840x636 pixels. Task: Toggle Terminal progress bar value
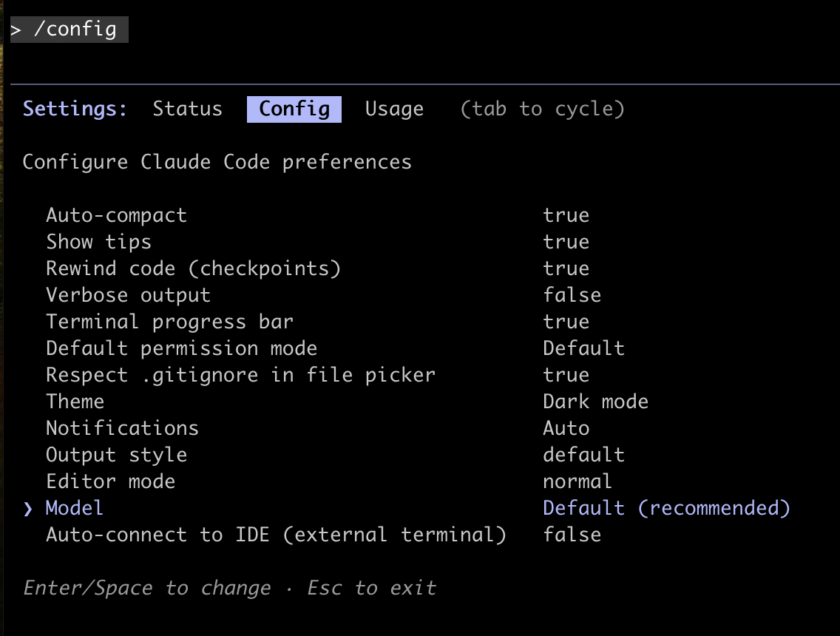[566, 322]
